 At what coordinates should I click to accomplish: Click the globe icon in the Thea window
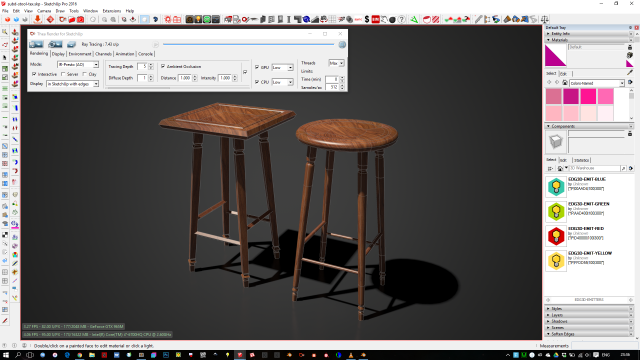pos(342,44)
